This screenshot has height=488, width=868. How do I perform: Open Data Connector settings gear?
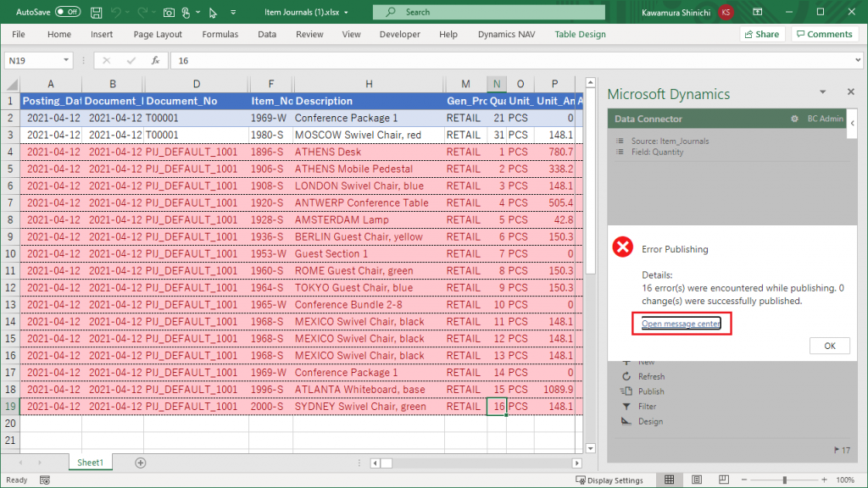794,119
